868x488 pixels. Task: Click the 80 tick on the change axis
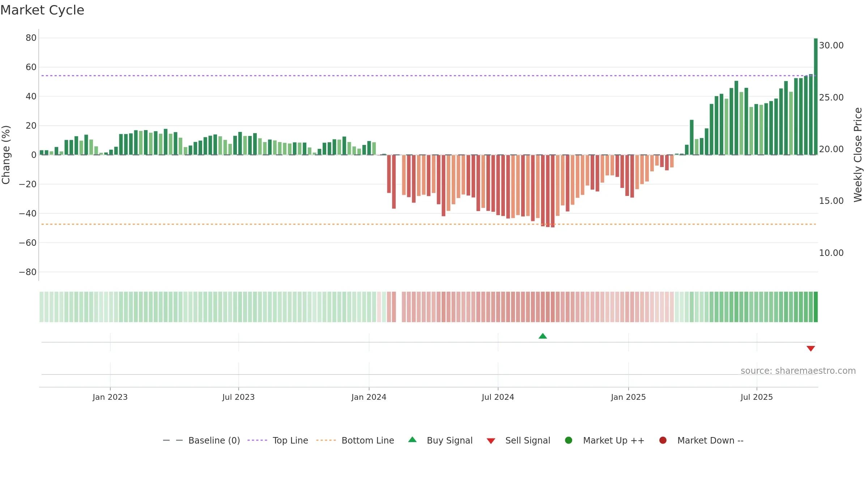(31, 38)
